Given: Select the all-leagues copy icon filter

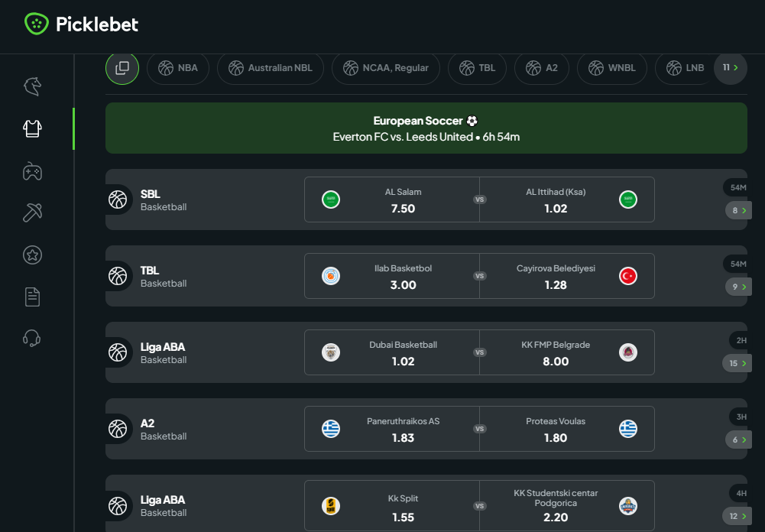Looking at the screenshot, I should pos(122,68).
